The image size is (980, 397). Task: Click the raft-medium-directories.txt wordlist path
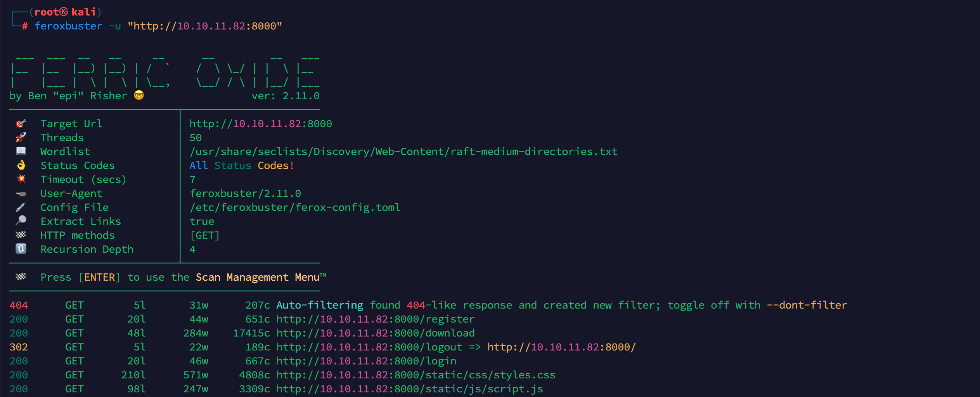(x=403, y=152)
